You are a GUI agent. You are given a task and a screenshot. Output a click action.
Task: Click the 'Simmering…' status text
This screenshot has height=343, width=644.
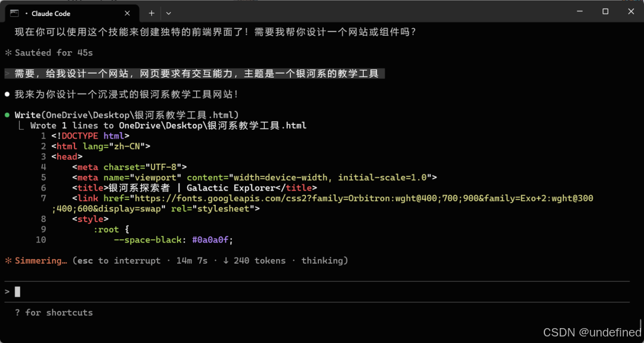point(41,261)
